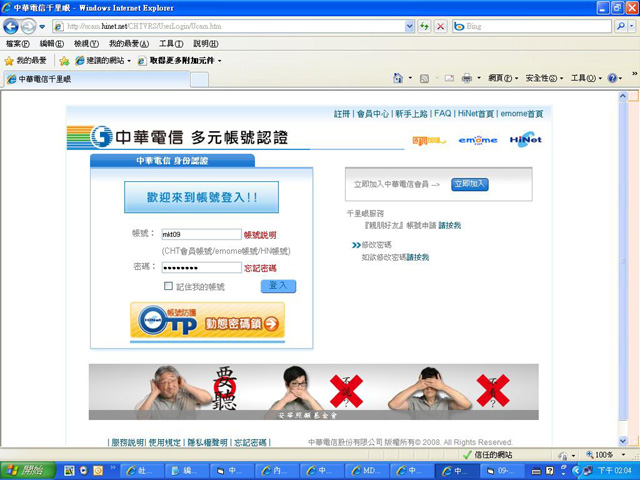Click the browser Back arrow button
The height and width of the screenshot is (480, 640).
[x=11, y=27]
